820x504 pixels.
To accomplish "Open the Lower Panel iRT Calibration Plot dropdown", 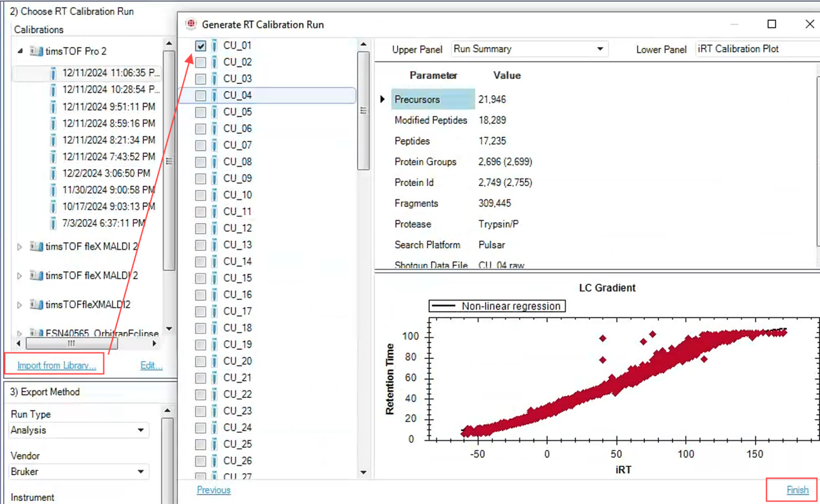I will tap(757, 49).
